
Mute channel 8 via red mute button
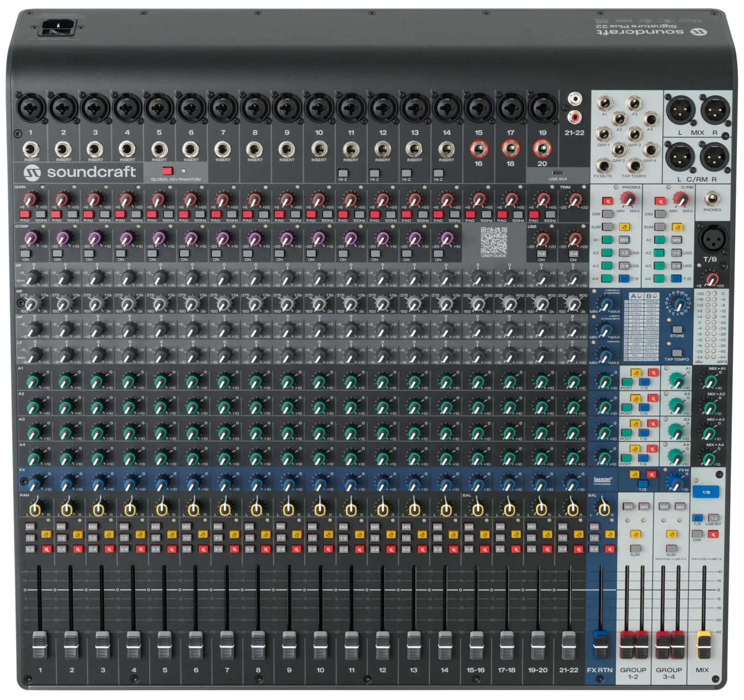(266, 549)
